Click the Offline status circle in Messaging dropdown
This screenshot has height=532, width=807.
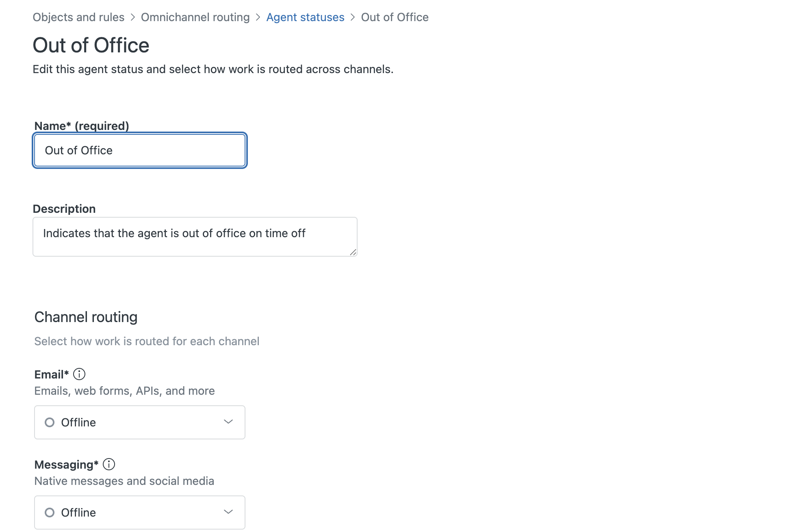click(50, 513)
